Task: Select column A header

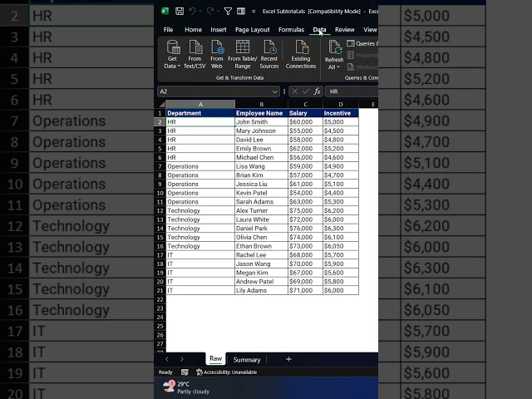Action: [200, 104]
